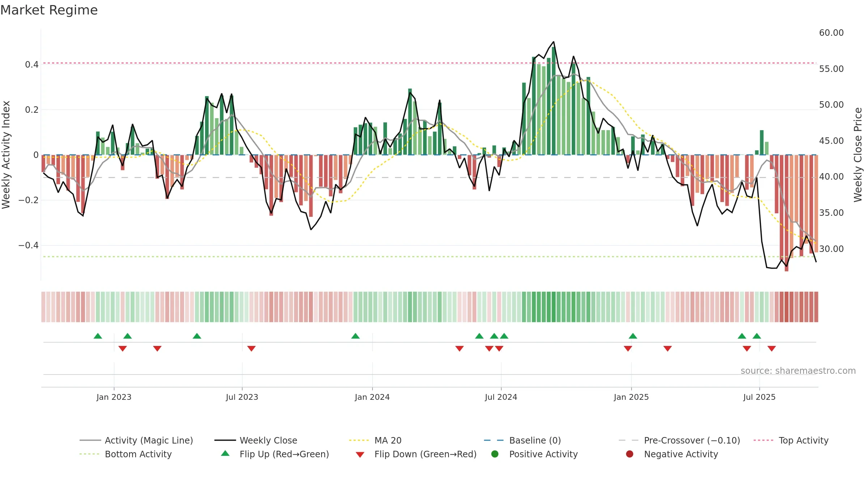
Task: Click Jan 2024 x-axis label
Action: (372, 397)
